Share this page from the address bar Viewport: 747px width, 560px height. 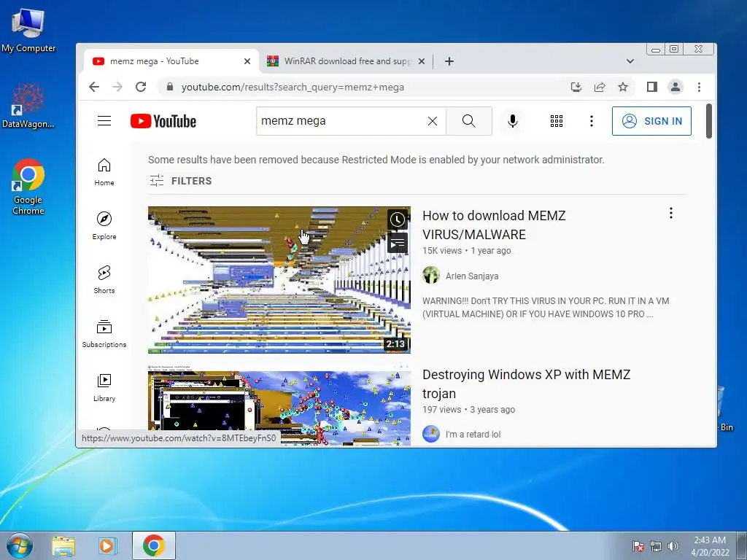click(x=600, y=87)
